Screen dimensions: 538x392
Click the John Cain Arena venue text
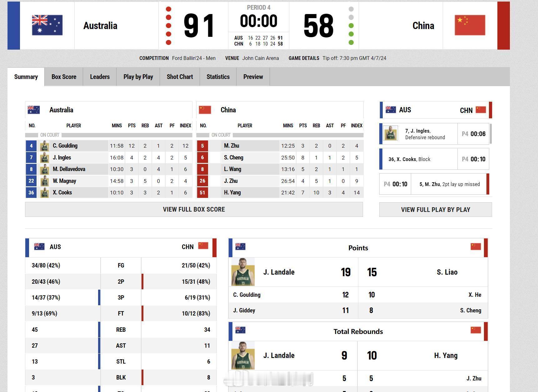click(261, 58)
